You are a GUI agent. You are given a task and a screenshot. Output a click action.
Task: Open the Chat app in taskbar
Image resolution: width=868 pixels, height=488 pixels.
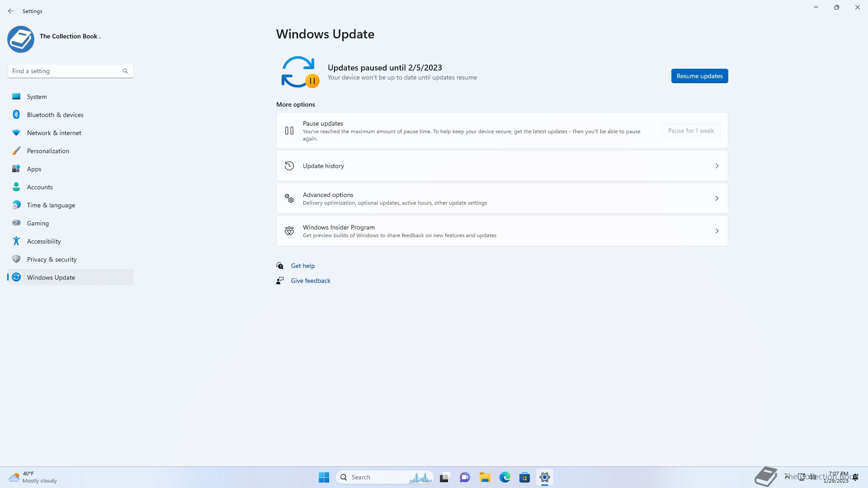point(465,477)
